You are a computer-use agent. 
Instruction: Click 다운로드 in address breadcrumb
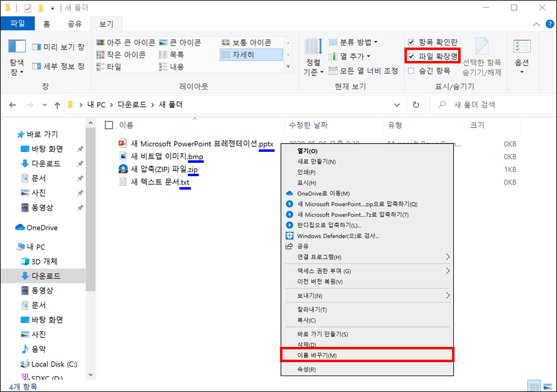132,105
